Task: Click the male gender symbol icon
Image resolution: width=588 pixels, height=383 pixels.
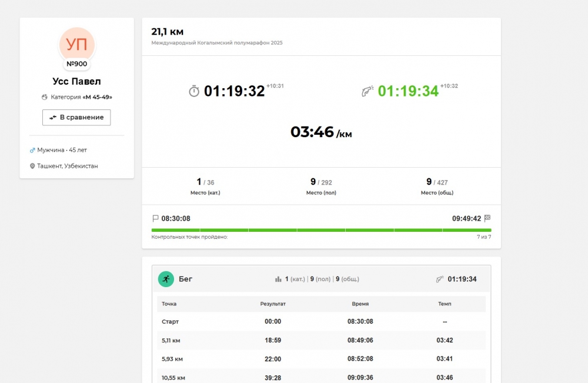Action: (32, 150)
